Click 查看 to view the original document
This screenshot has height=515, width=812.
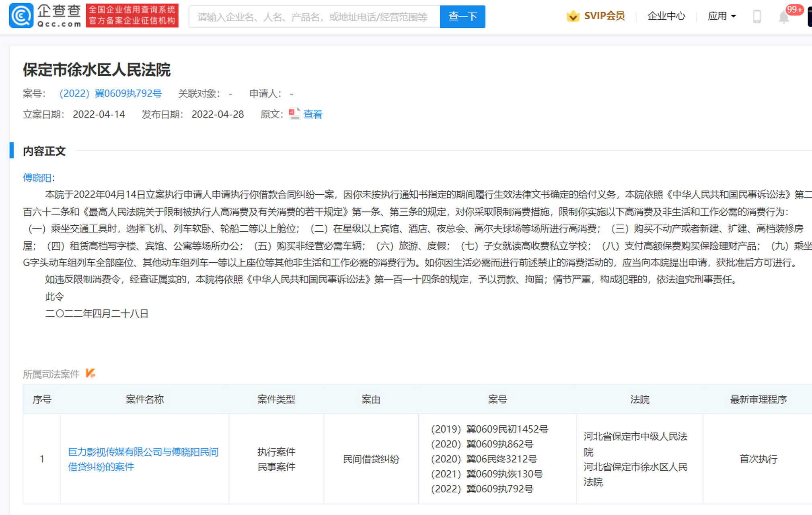click(312, 114)
